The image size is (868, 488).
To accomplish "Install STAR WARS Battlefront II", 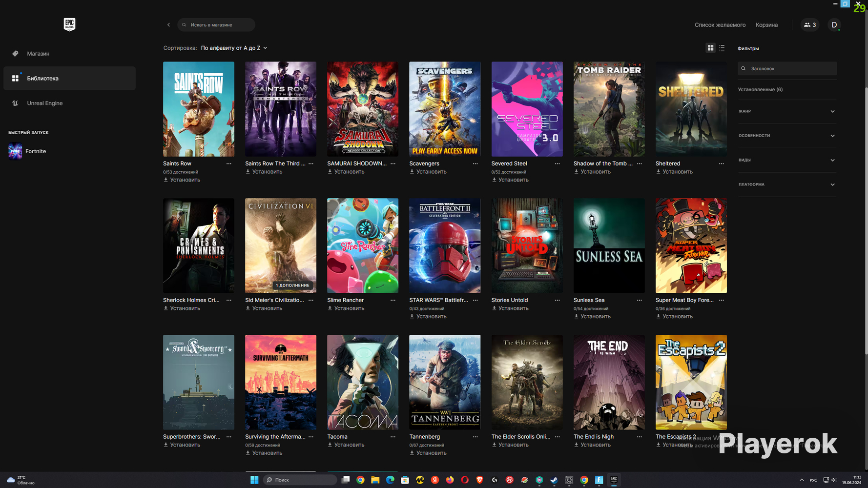I will (428, 317).
